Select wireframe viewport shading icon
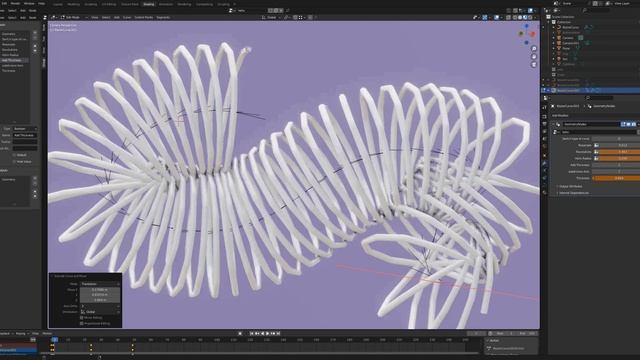640x360 pixels. (514, 18)
